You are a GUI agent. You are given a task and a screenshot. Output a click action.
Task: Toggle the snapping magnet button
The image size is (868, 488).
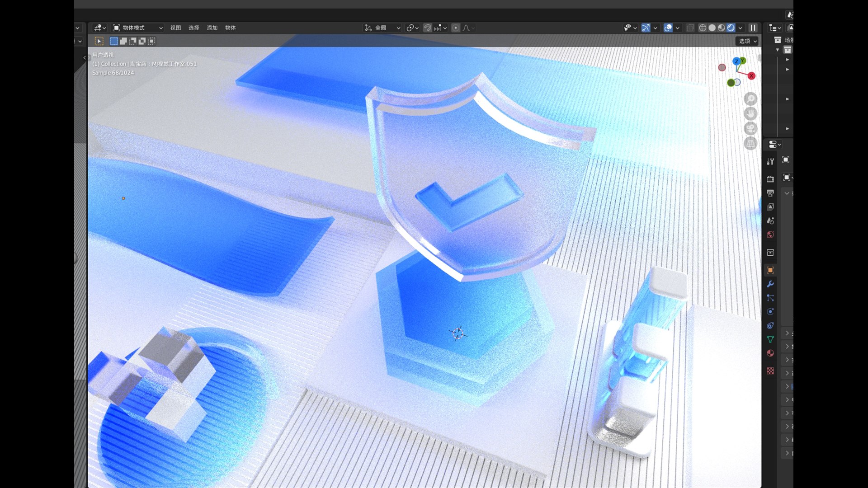coord(427,28)
